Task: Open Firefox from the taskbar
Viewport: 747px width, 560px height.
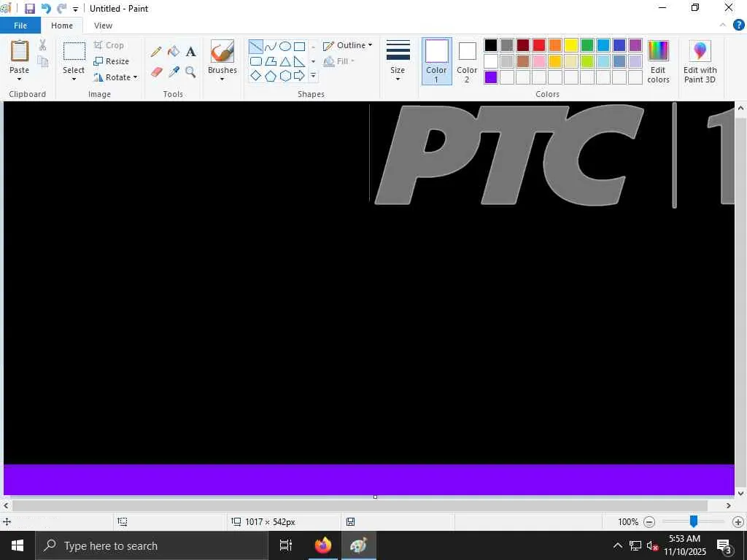Action: (323, 545)
